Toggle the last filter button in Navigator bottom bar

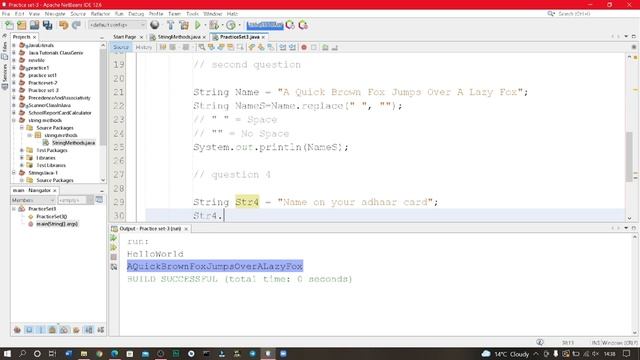(x=100, y=330)
